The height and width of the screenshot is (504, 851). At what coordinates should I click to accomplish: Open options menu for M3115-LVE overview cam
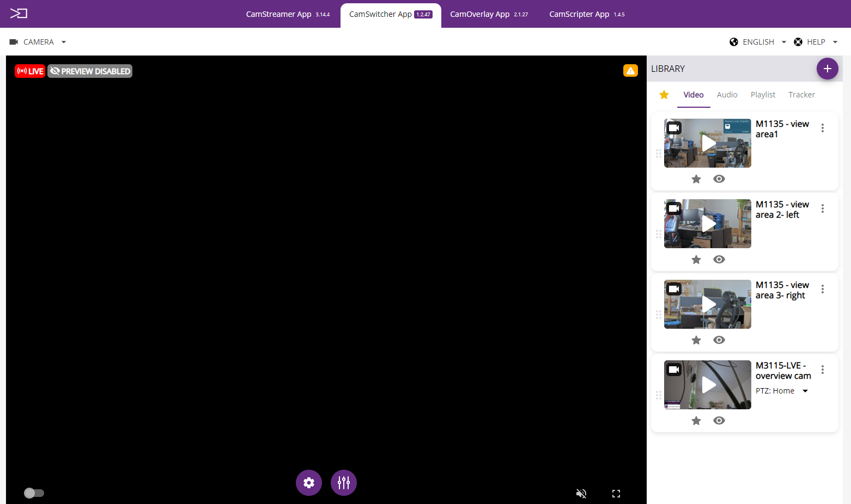coord(823,370)
